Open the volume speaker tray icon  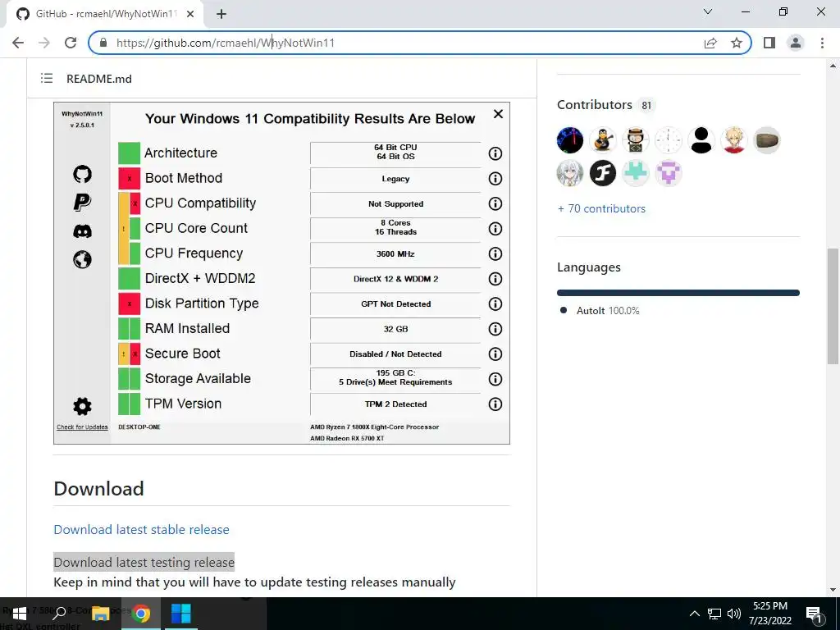point(733,614)
